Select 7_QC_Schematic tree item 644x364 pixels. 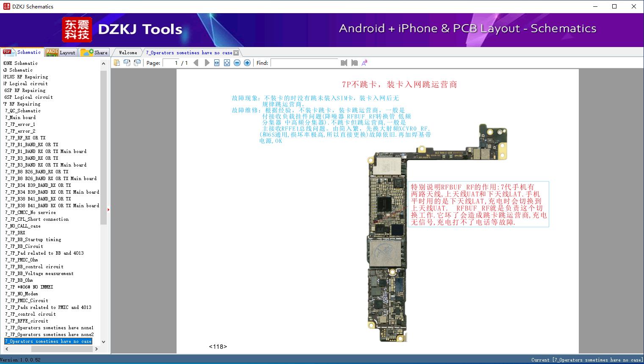(23, 111)
